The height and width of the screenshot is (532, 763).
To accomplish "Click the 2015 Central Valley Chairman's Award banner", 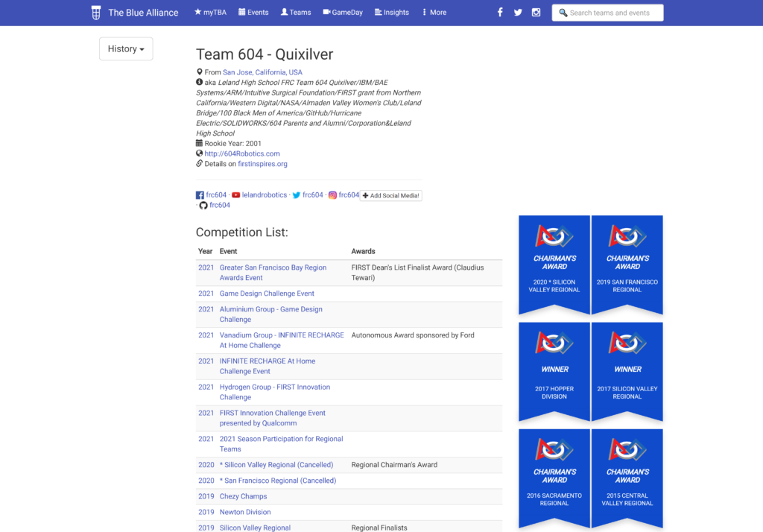I will point(627,478).
